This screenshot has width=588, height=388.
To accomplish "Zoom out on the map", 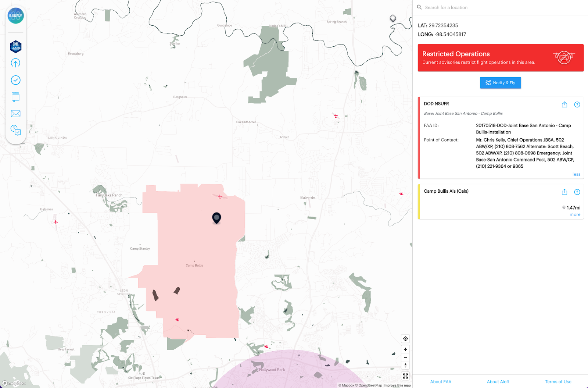I will 405,357.
